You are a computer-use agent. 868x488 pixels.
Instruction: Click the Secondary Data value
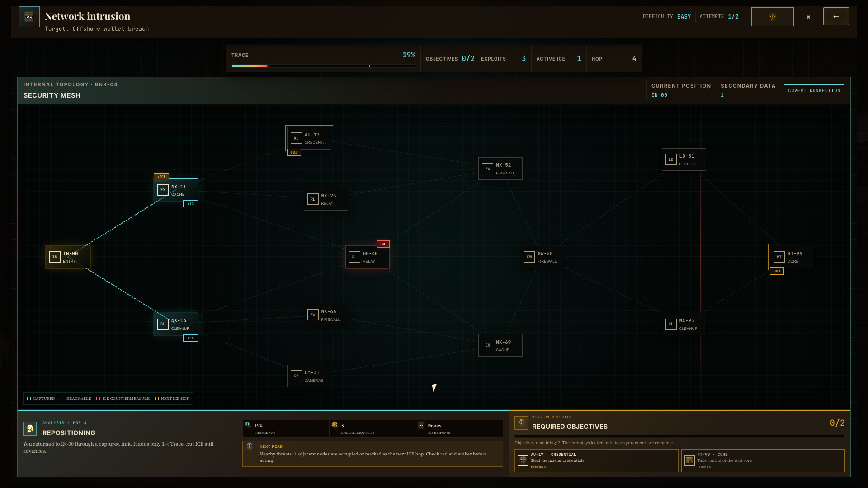[x=722, y=95]
